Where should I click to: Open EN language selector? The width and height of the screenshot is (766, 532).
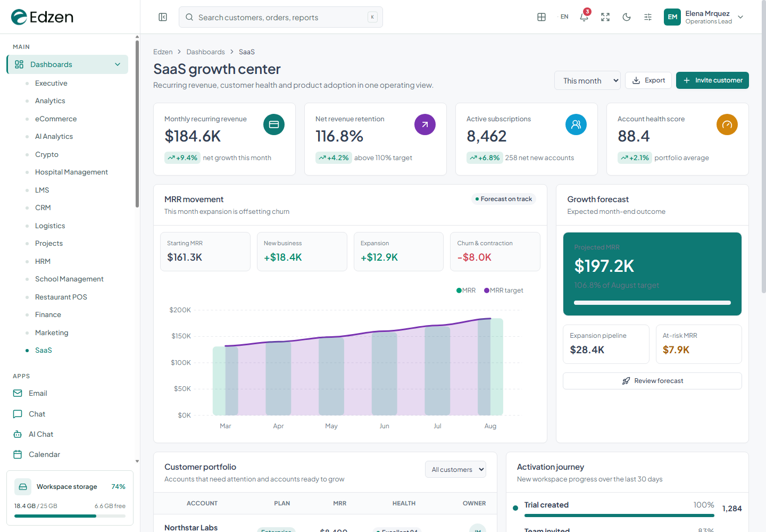click(564, 17)
